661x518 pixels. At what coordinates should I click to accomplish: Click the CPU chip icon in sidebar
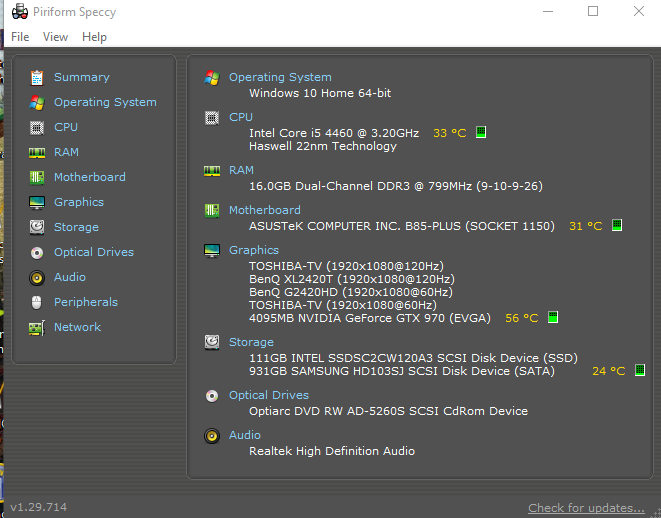[x=37, y=127]
